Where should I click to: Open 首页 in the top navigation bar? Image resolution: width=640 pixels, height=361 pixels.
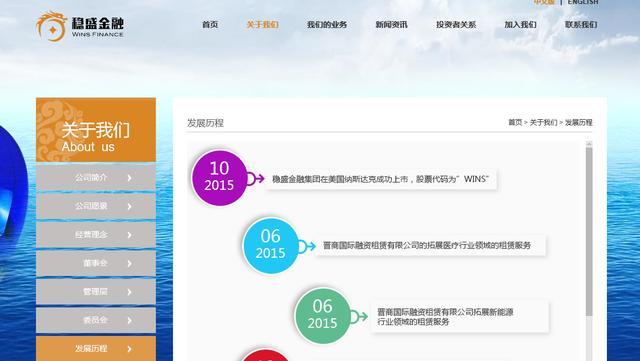coord(210,25)
